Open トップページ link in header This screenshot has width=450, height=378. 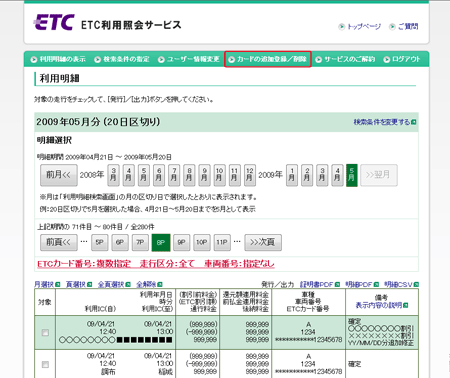pos(360,26)
